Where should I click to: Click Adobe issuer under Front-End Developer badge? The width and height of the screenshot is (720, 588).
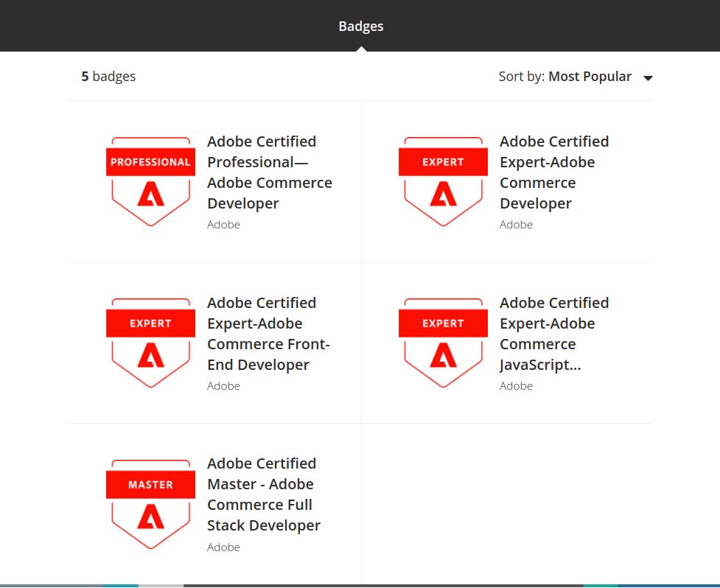(223, 386)
